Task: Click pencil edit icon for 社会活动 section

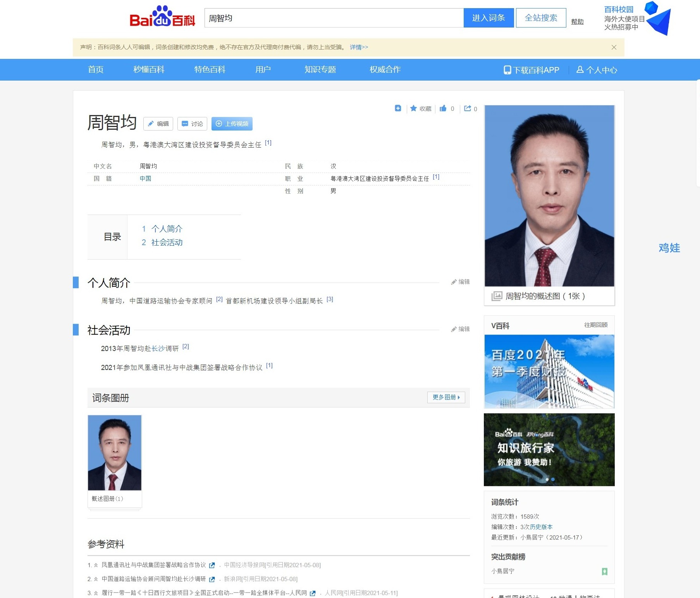Action: tap(454, 329)
